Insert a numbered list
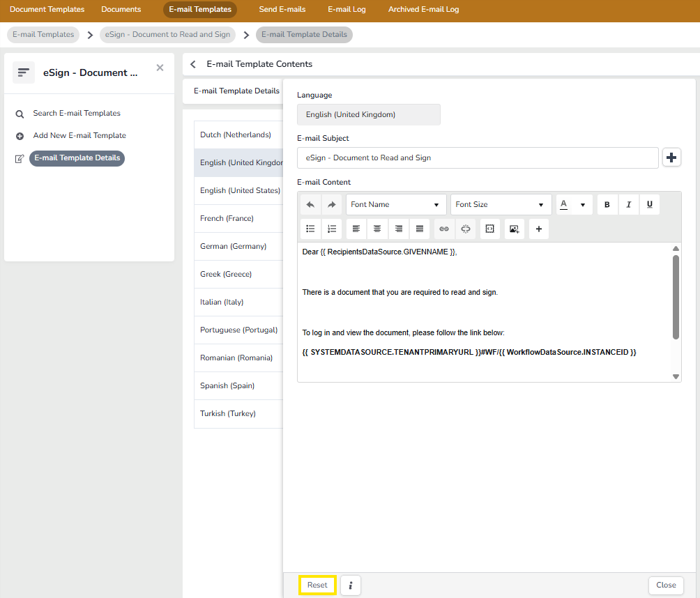700x598 pixels. 332,229
